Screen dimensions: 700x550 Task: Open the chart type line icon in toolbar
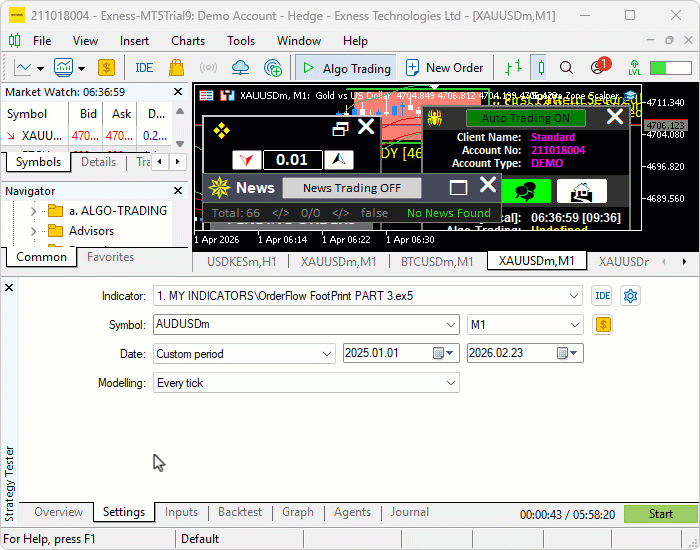click(x=23, y=68)
